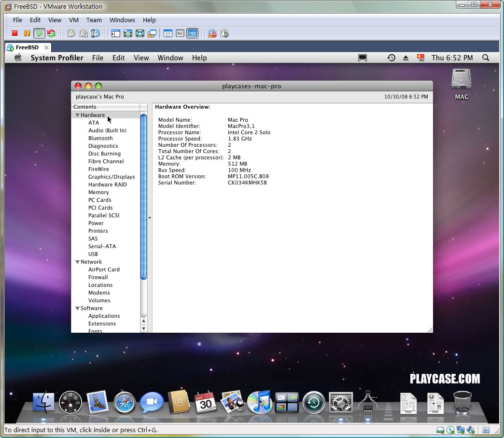Open the Apple menu
The image size is (504, 438).
[x=18, y=58]
